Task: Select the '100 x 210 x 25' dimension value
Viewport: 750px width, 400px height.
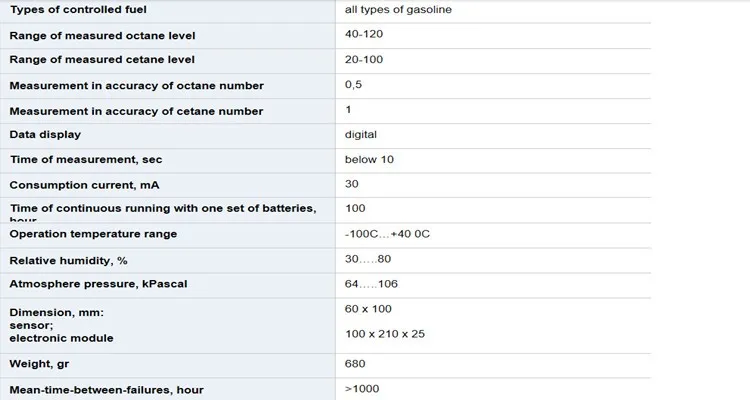Action: coord(385,333)
